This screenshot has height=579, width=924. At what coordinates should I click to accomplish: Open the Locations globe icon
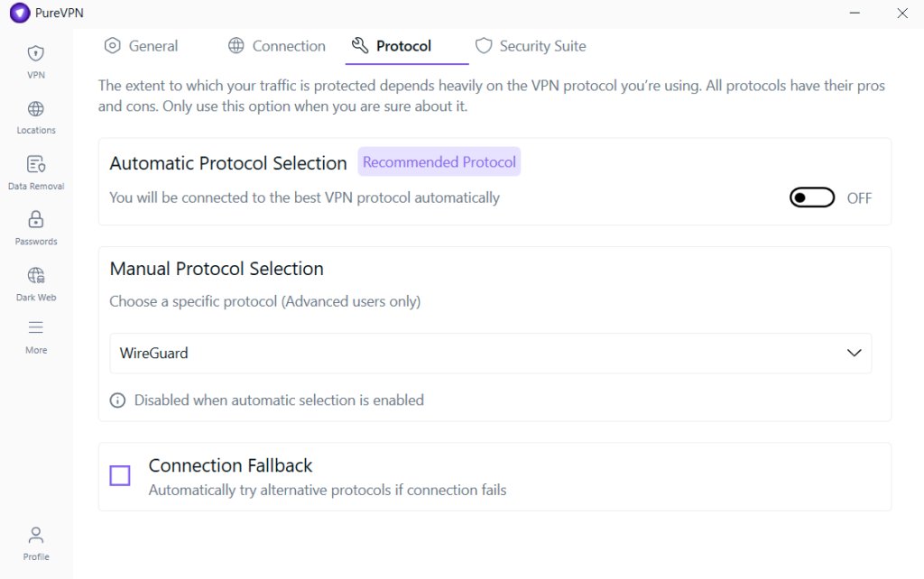click(36, 109)
